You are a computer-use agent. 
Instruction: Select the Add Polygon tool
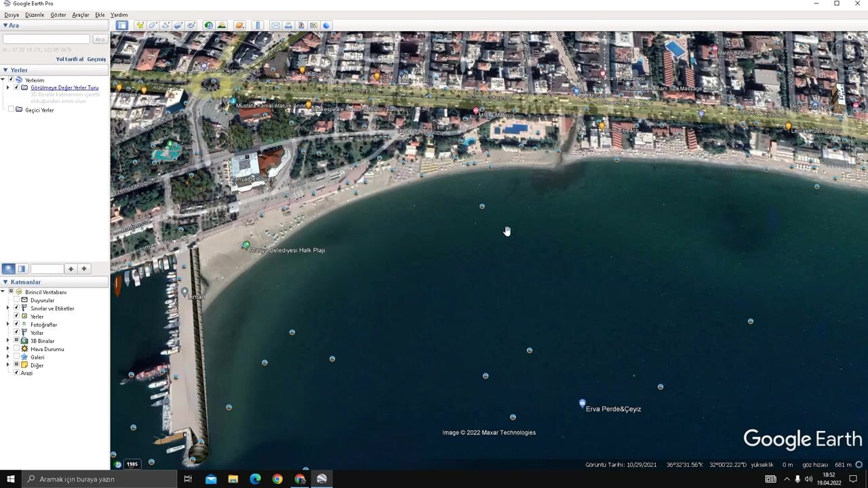pyautogui.click(x=153, y=25)
